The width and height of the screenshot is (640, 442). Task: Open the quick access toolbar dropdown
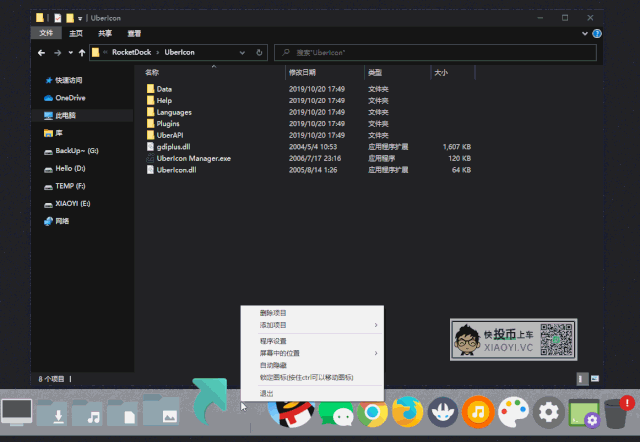click(80, 18)
